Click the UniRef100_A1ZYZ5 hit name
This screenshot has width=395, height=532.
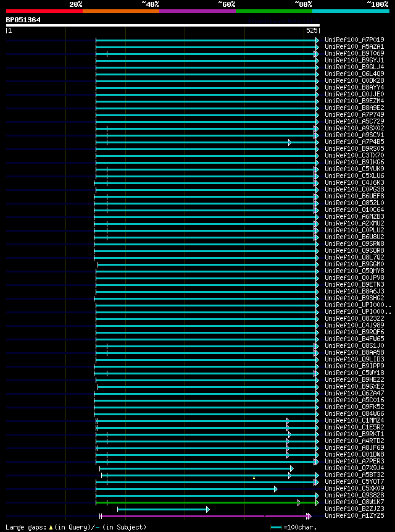[x=354, y=515]
